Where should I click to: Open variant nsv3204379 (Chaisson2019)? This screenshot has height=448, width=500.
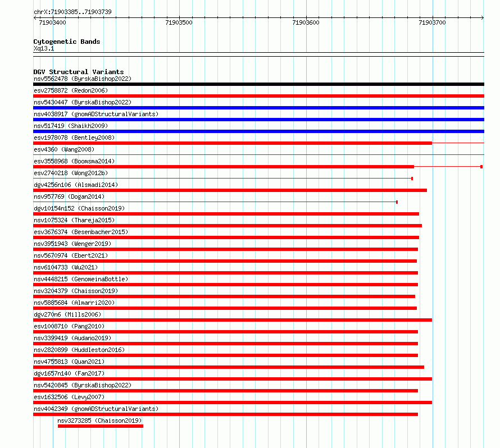(x=76, y=291)
